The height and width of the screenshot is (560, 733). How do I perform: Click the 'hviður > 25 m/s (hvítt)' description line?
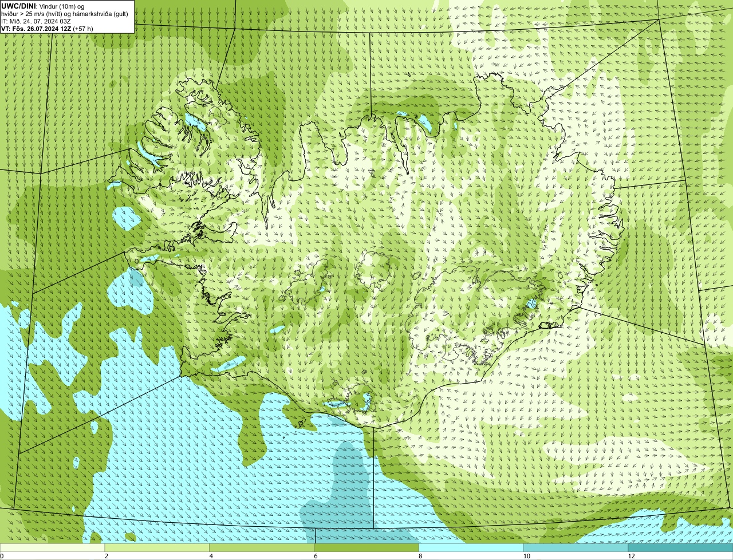[x=64, y=13]
